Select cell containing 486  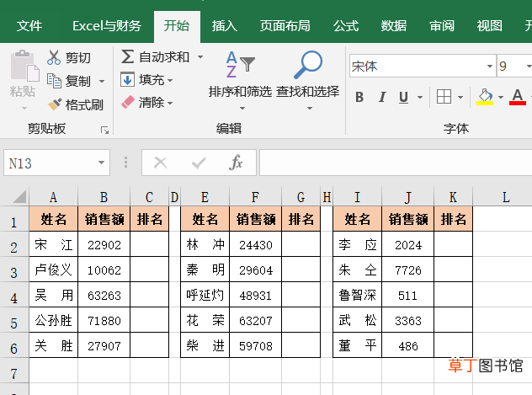pyautogui.click(x=407, y=345)
